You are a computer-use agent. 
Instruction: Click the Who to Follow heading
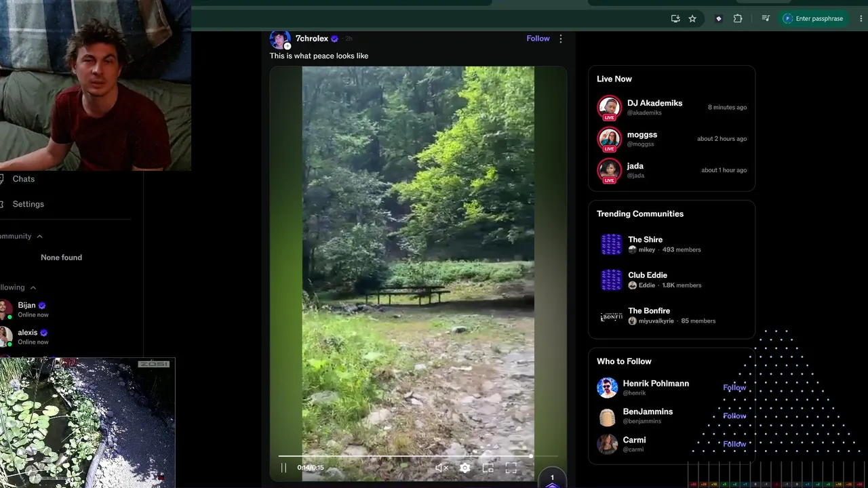pyautogui.click(x=624, y=362)
